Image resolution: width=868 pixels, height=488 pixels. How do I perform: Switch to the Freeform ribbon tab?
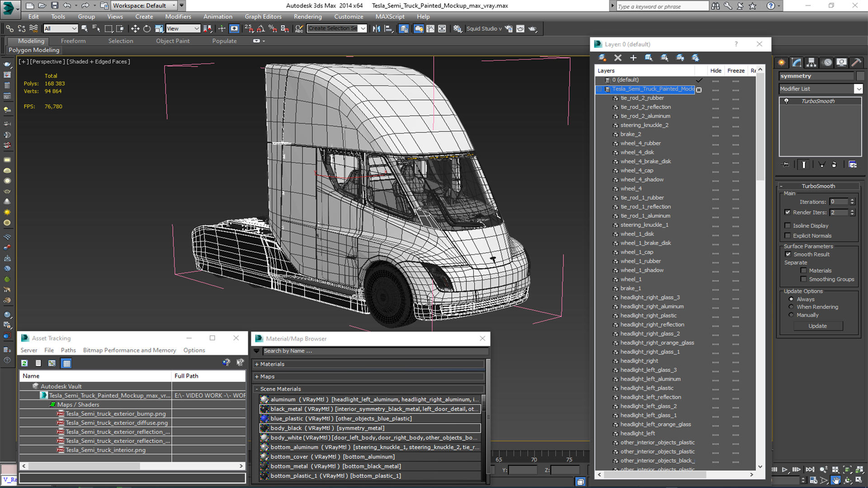[73, 41]
